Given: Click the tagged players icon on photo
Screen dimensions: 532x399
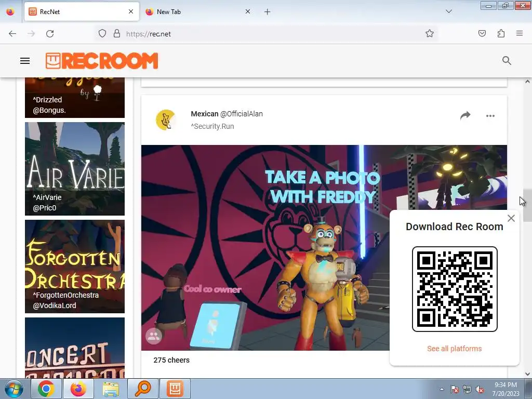Looking at the screenshot, I should pos(154,336).
